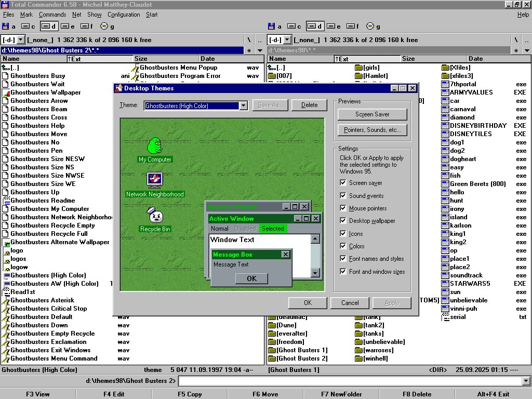Click the Recycle Bin marshmallow icon

[x=155, y=215]
